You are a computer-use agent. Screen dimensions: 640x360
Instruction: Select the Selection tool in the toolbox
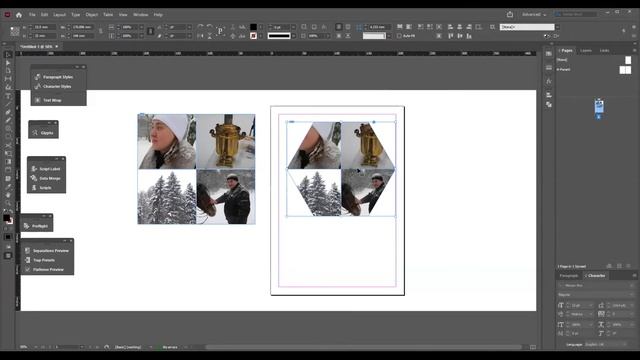pos(8,54)
